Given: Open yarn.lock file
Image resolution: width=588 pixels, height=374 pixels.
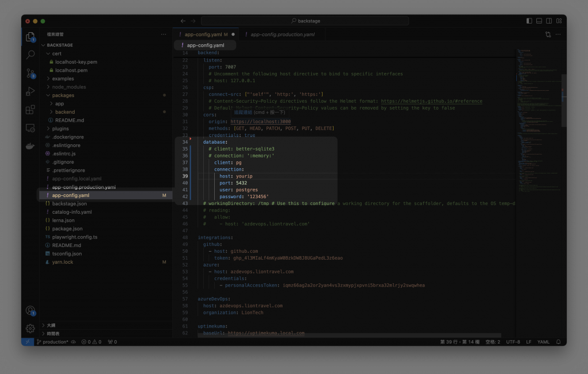Looking at the screenshot, I should pyautogui.click(x=63, y=262).
